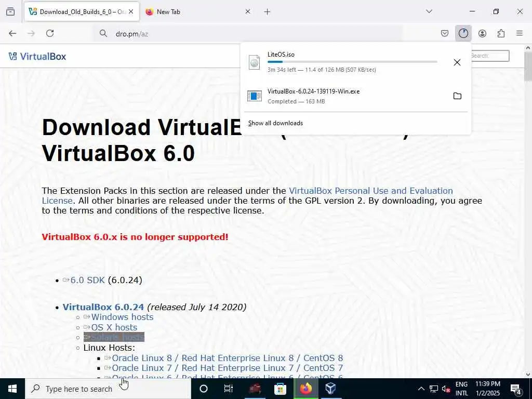Open Firefox View from tab bar icon
The width and height of the screenshot is (532, 399).
tap(10, 11)
